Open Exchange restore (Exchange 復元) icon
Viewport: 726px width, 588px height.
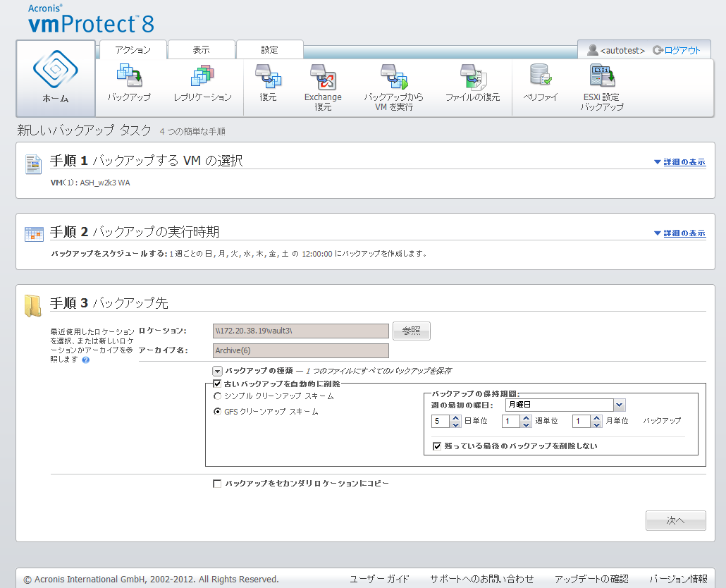point(323,76)
